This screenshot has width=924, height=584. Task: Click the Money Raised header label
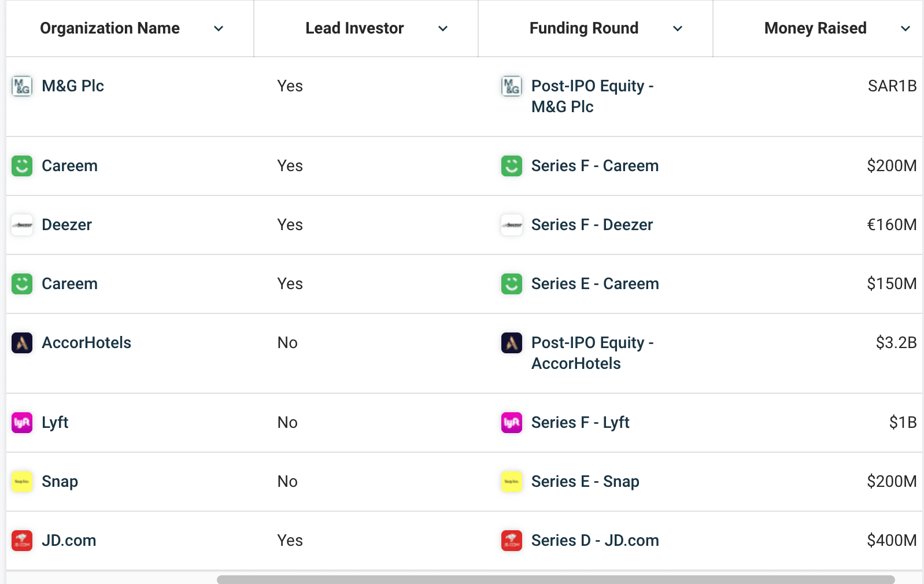point(815,28)
